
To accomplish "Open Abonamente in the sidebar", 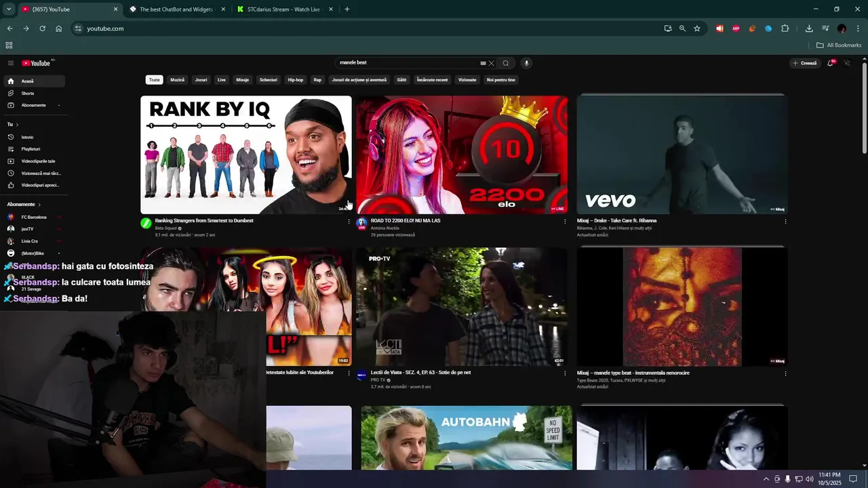I will pyautogui.click(x=33, y=105).
